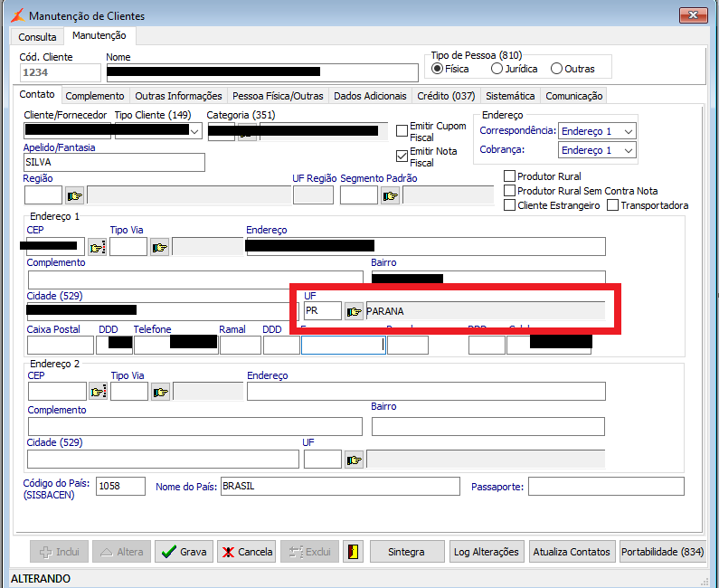This screenshot has height=588, width=719.
Task: Click the ALTERANDO status bar text
Action: (41, 579)
